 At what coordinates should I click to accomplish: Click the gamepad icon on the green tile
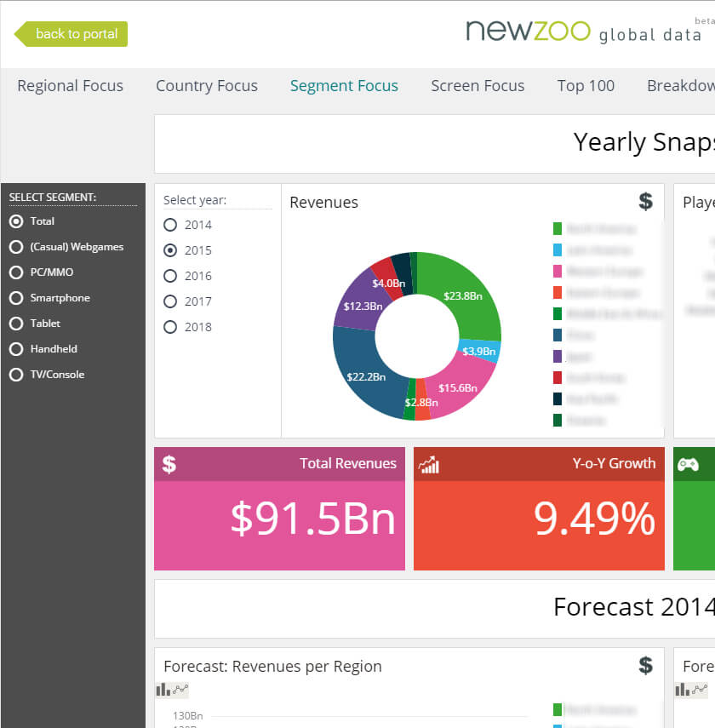[688, 464]
